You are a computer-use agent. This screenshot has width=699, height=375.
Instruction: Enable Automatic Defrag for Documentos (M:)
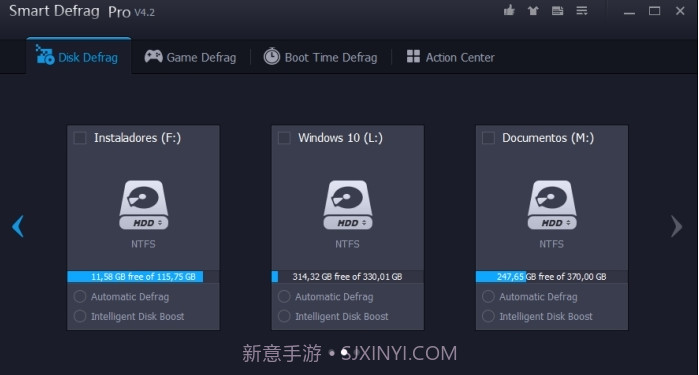click(x=488, y=297)
